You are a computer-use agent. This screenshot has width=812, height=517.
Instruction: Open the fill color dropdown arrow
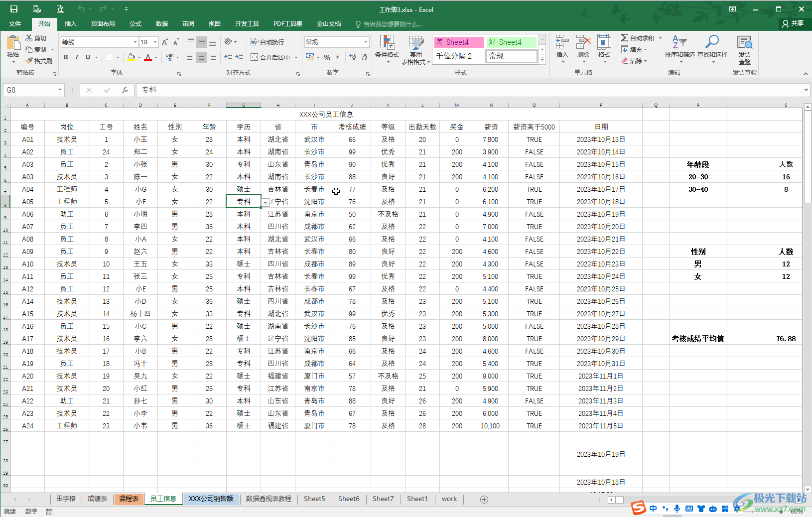pyautogui.click(x=139, y=57)
